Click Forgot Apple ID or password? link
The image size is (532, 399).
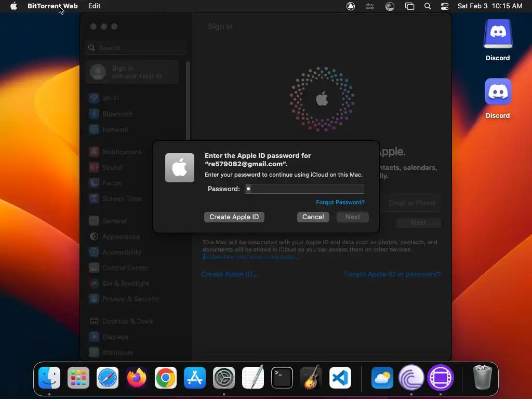pyautogui.click(x=393, y=274)
